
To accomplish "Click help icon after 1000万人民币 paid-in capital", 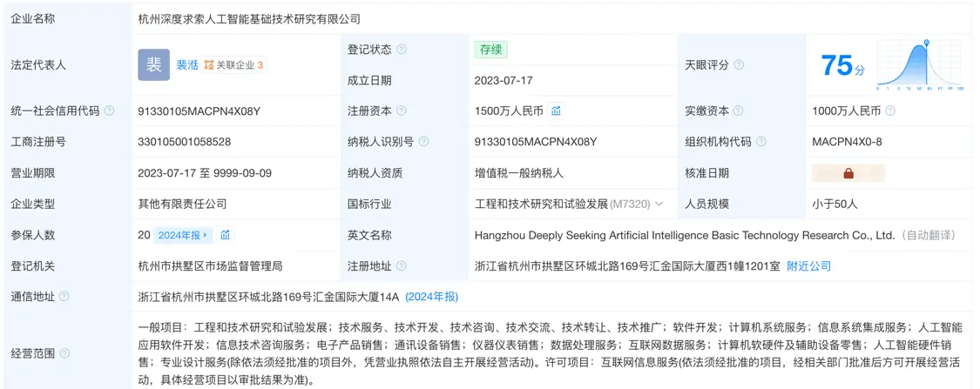I will [x=890, y=111].
